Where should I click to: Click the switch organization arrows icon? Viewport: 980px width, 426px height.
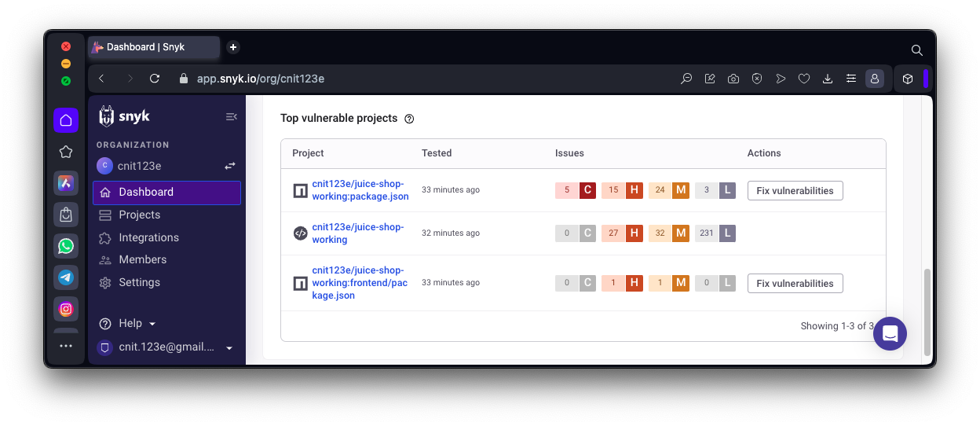(x=230, y=166)
